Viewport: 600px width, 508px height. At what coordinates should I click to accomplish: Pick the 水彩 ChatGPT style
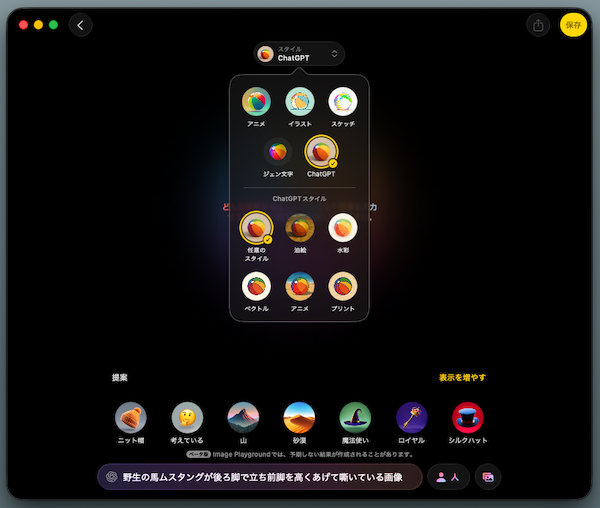click(343, 228)
